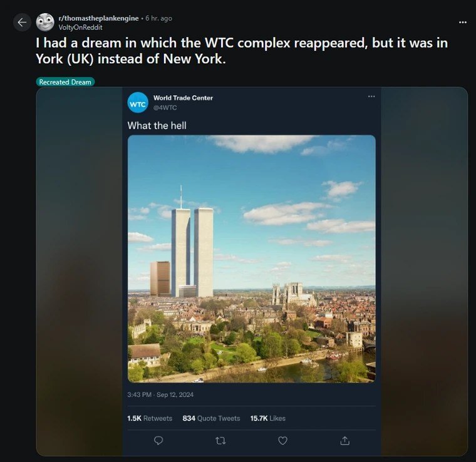Screen dimensions: 476x462
Task: Click the post title about WTC dream
Action: 241,52
